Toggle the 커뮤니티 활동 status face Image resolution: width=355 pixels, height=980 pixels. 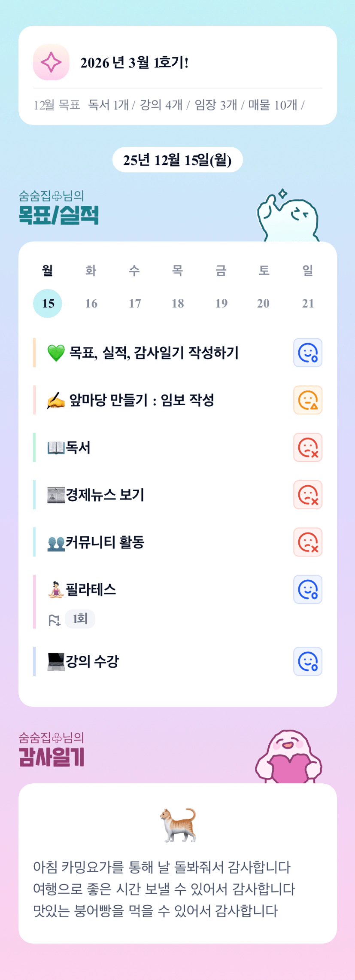pos(307,542)
